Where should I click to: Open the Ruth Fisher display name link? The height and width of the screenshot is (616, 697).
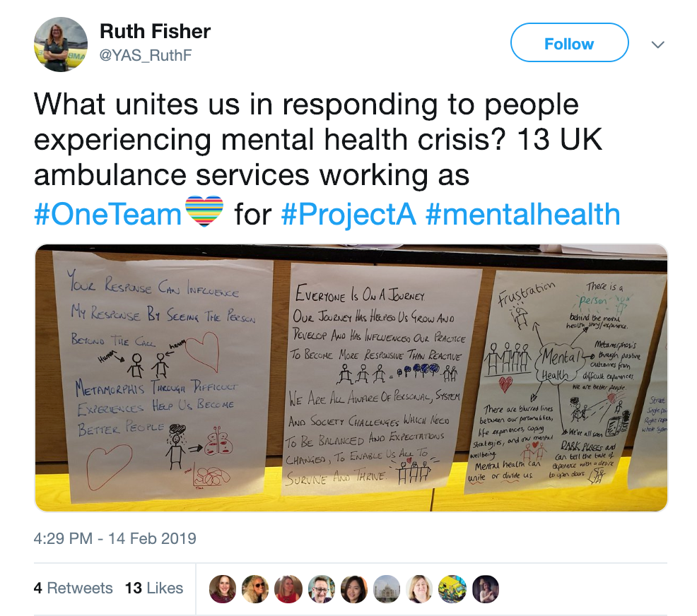pos(155,32)
